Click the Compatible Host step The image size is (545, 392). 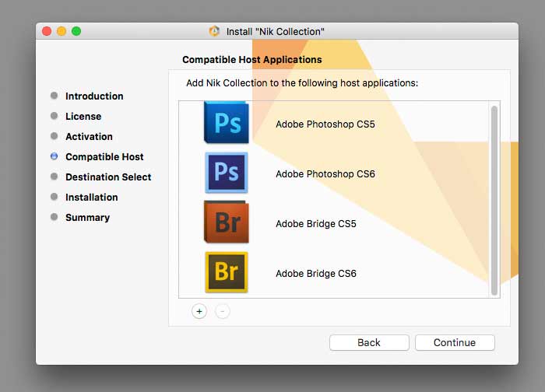click(x=104, y=157)
